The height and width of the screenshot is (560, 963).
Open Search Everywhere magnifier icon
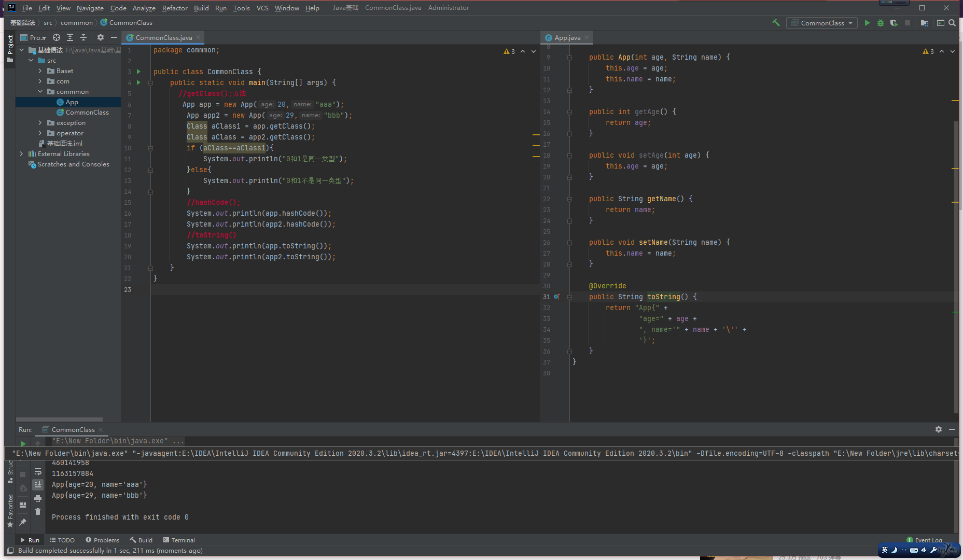(952, 23)
